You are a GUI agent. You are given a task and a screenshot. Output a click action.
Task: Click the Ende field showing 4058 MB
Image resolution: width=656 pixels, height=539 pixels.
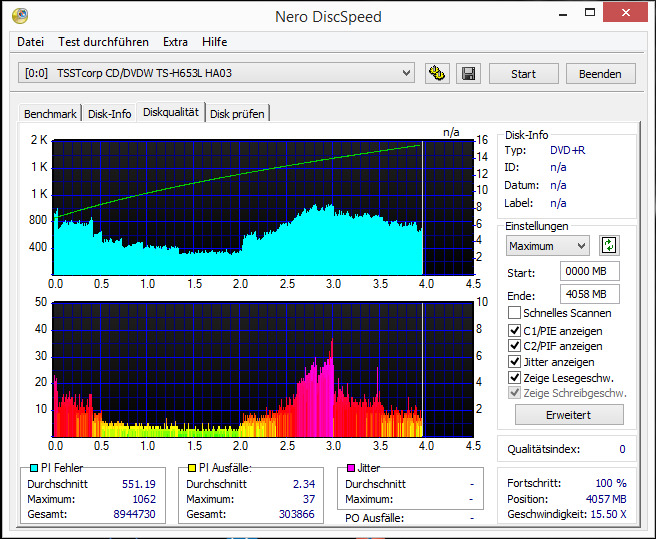point(589,294)
